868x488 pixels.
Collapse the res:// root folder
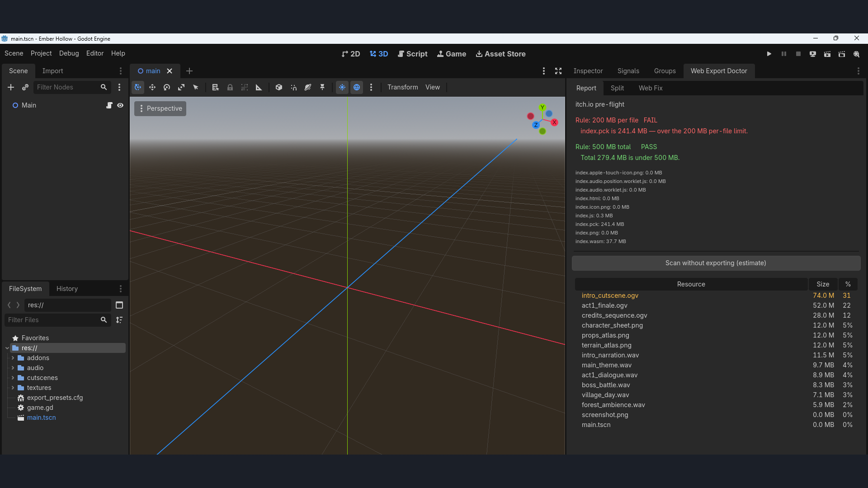pyautogui.click(x=7, y=348)
